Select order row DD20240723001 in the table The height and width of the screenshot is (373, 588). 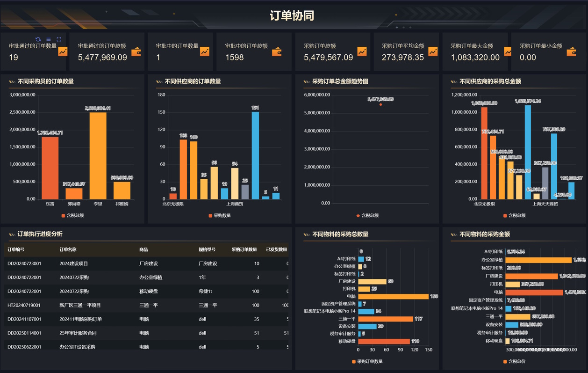(x=24, y=263)
